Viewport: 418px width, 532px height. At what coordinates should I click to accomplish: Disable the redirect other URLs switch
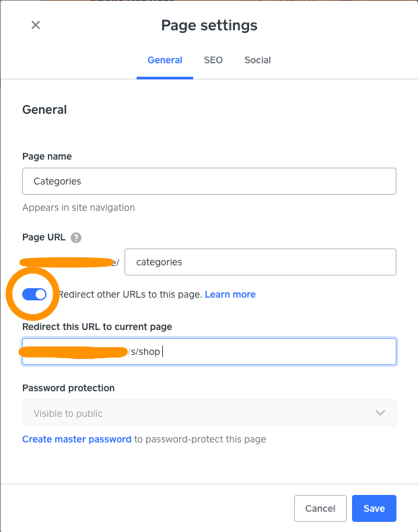(34, 294)
